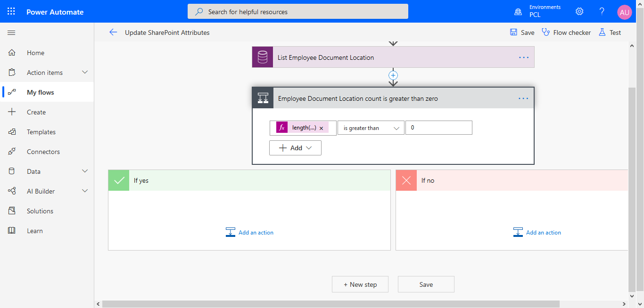644x308 pixels.
Task: Expand List Employee Document Location card header
Action: [x=393, y=57]
